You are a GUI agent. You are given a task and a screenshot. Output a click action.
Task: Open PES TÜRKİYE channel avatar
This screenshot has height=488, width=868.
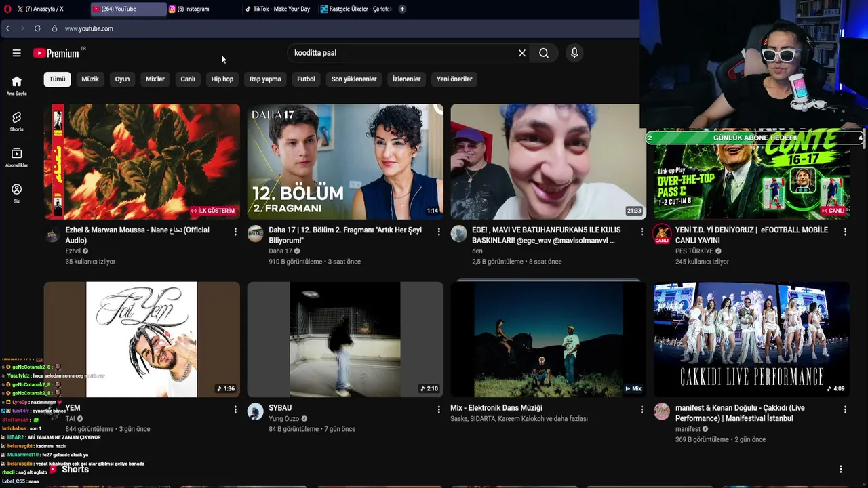point(662,234)
